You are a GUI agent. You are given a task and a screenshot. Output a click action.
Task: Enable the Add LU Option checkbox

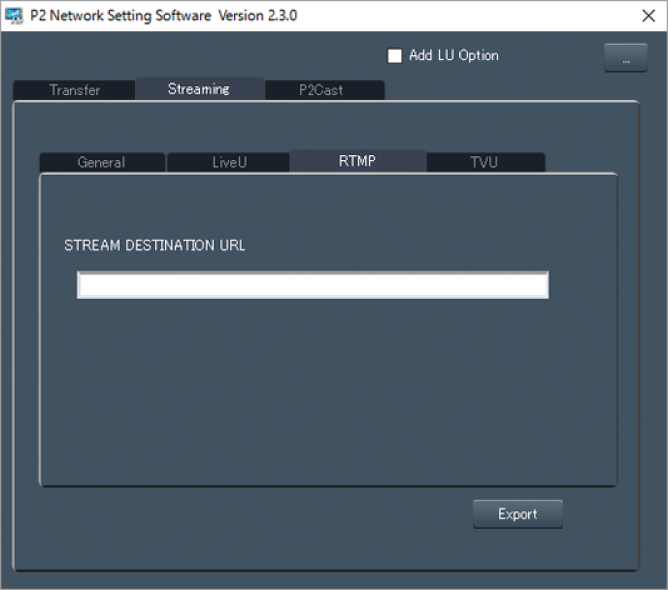click(x=394, y=56)
